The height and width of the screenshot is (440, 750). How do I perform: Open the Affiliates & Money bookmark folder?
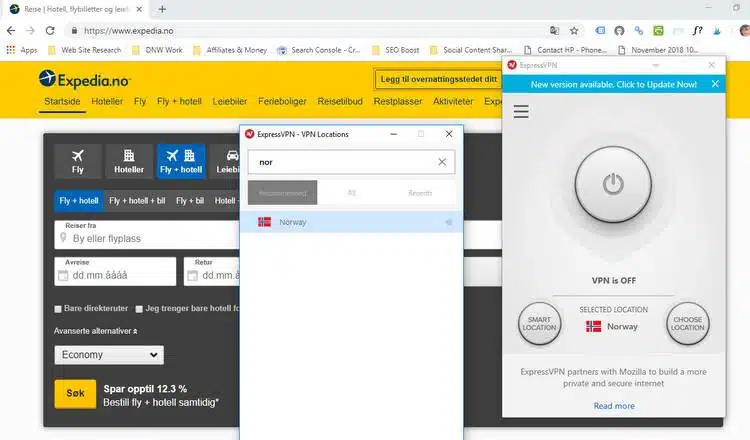[231, 50]
